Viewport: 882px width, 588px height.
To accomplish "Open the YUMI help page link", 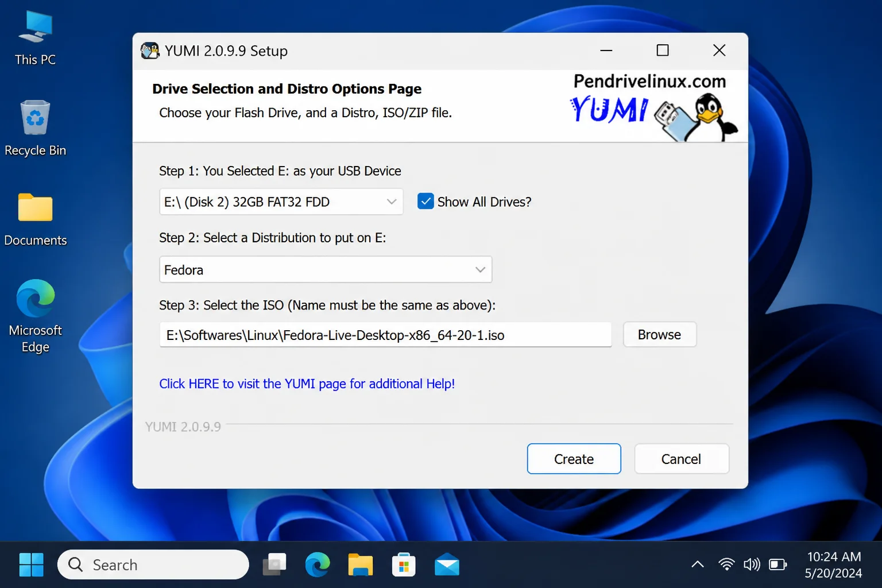I will 307,384.
